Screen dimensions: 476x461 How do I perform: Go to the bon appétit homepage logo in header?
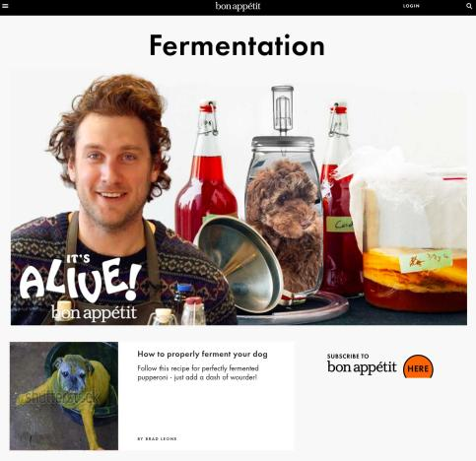[x=238, y=6]
